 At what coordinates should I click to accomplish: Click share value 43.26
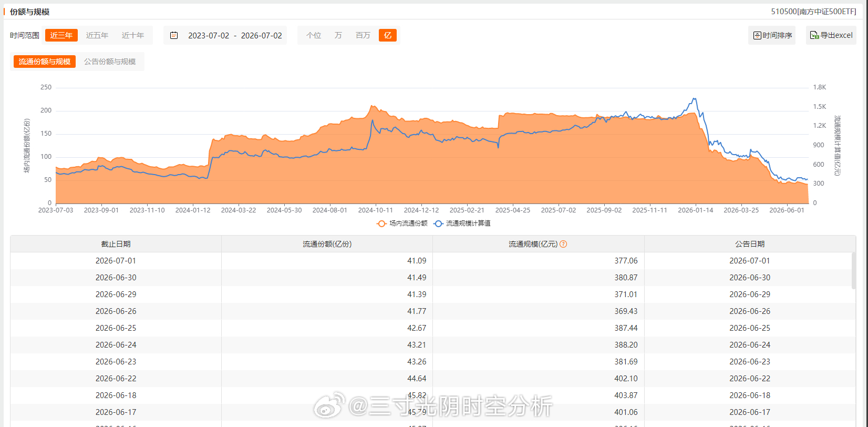point(417,362)
